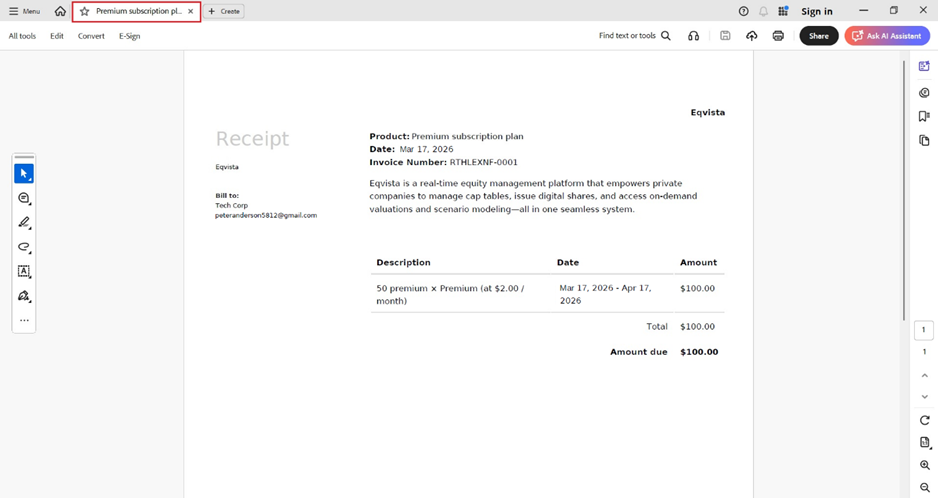Open the Edit menu item
The width and height of the screenshot is (938, 498).
click(57, 36)
